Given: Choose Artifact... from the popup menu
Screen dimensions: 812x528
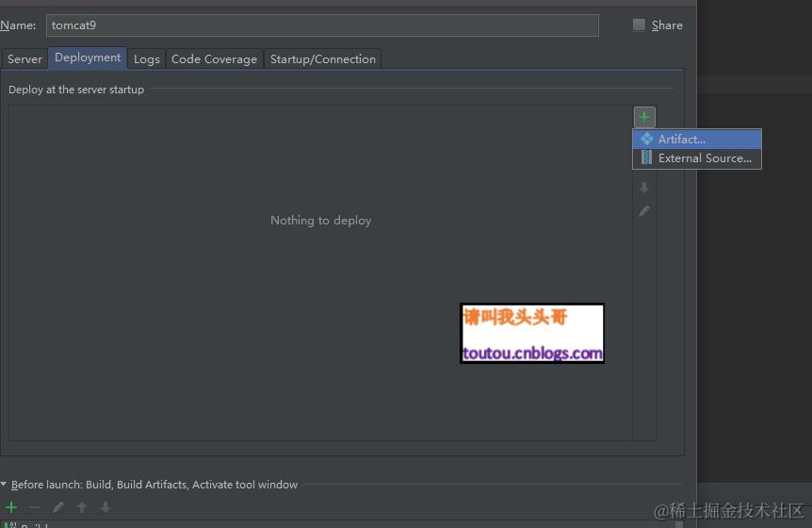Looking at the screenshot, I should tap(697, 140).
